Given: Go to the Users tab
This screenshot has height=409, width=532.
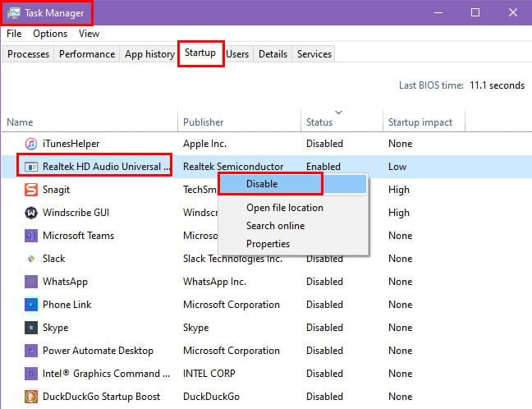Looking at the screenshot, I should coord(237,54).
